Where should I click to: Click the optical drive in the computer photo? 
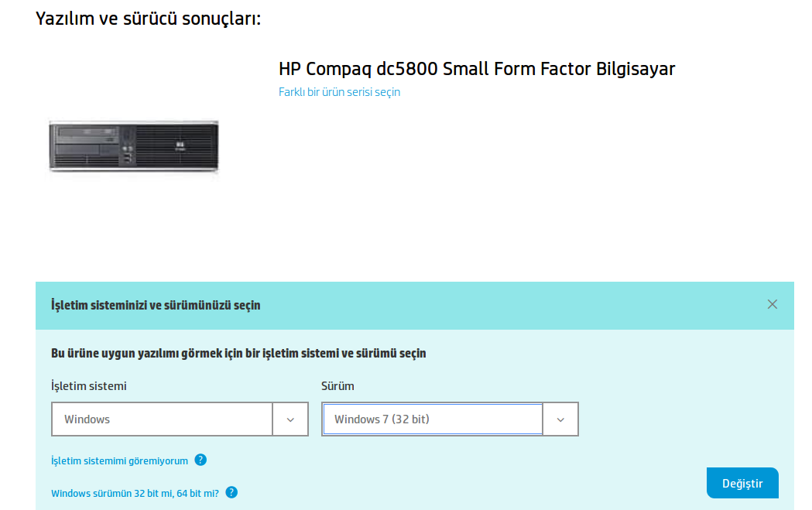[x=87, y=135]
